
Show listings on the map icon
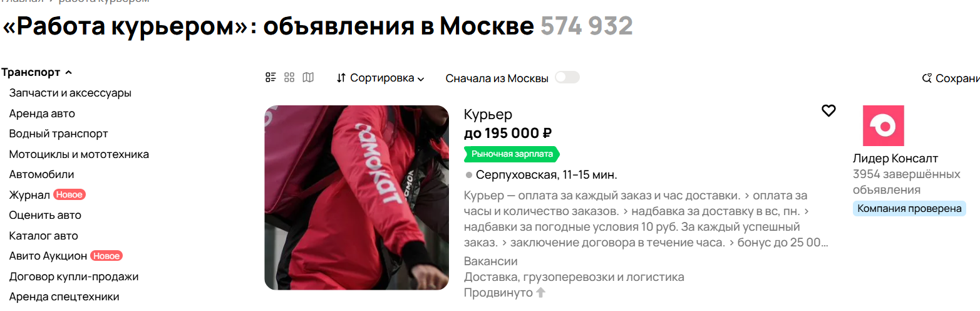tap(308, 78)
